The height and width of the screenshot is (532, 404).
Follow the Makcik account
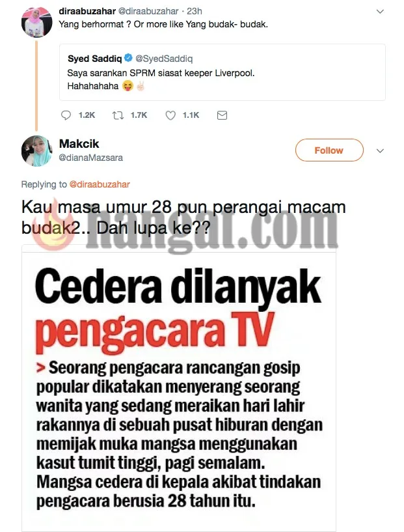[x=329, y=150]
